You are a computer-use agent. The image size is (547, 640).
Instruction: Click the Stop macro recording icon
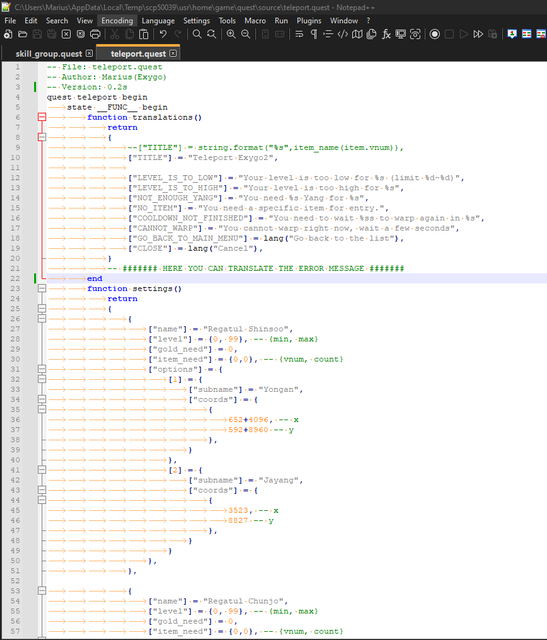click(449, 34)
